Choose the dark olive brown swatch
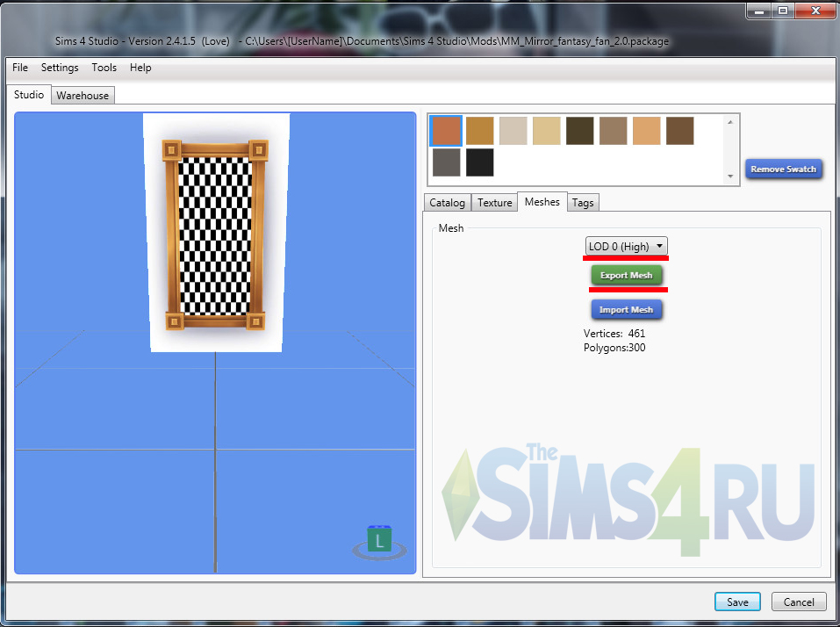 [x=579, y=131]
